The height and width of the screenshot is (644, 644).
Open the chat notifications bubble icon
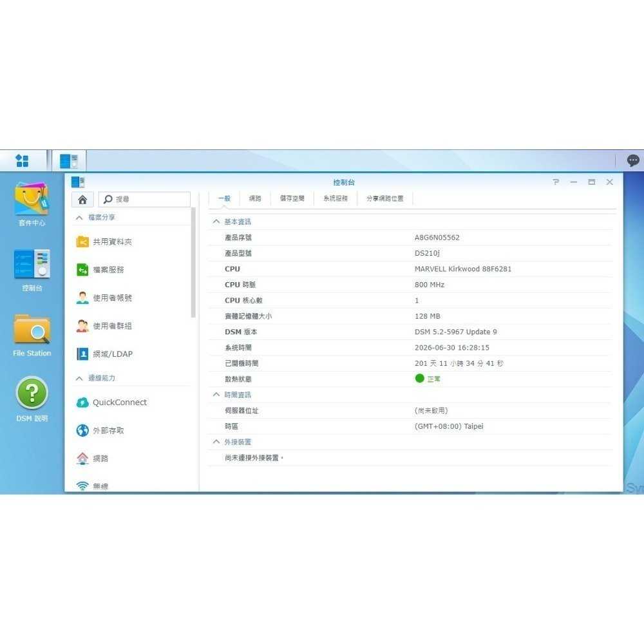633,160
